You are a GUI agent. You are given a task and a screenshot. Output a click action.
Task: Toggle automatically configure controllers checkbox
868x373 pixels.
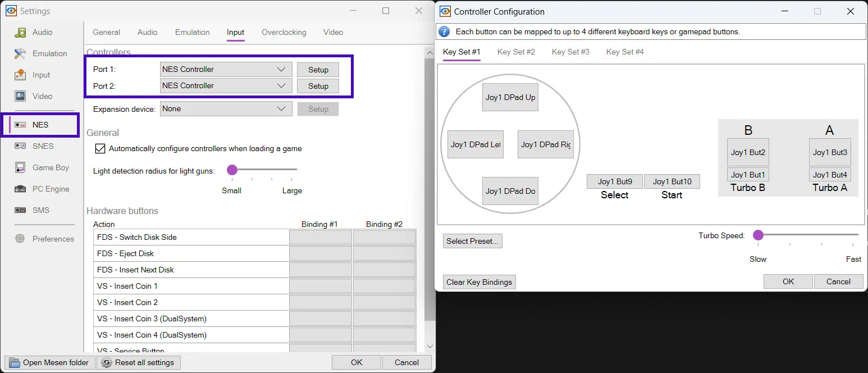pos(100,149)
